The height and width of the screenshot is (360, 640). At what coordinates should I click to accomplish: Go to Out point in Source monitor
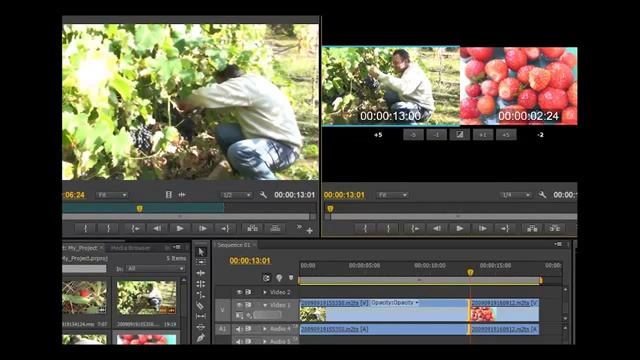[225, 229]
